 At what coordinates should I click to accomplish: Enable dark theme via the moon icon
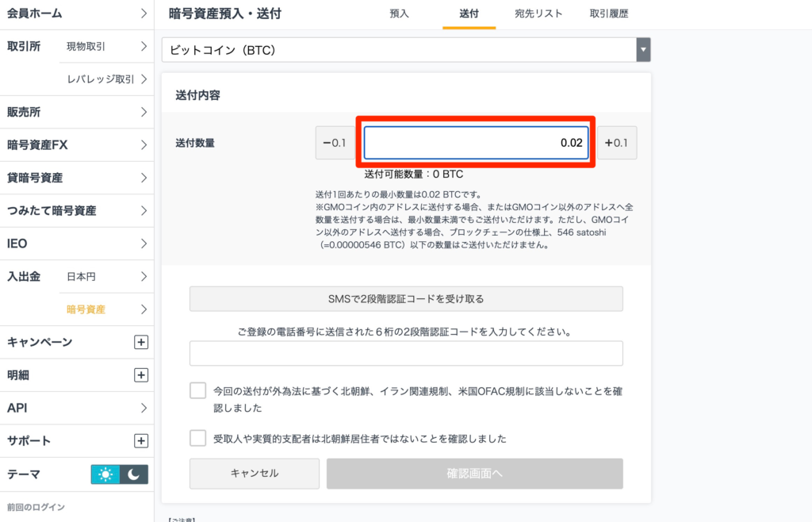coord(133,474)
